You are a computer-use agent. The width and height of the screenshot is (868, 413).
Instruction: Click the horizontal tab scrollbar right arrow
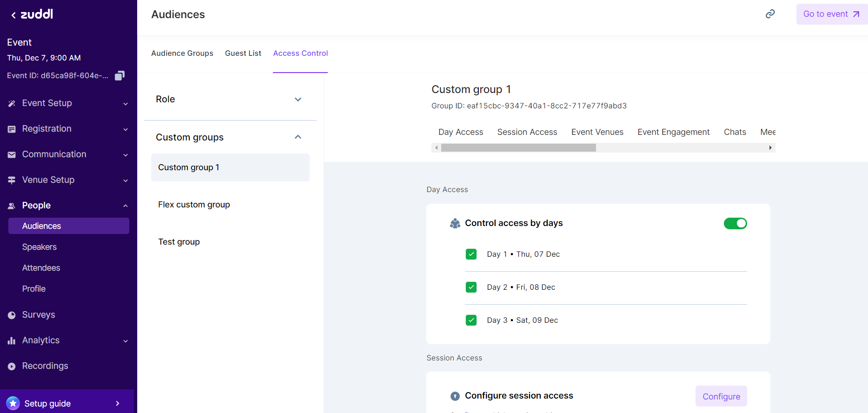tap(770, 148)
